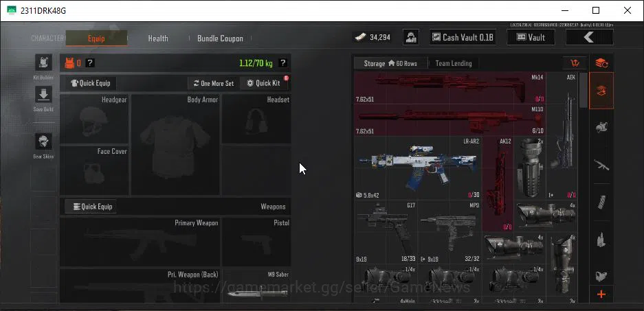Select the AEK rifle in storage
644x311 pixels.
562,136
